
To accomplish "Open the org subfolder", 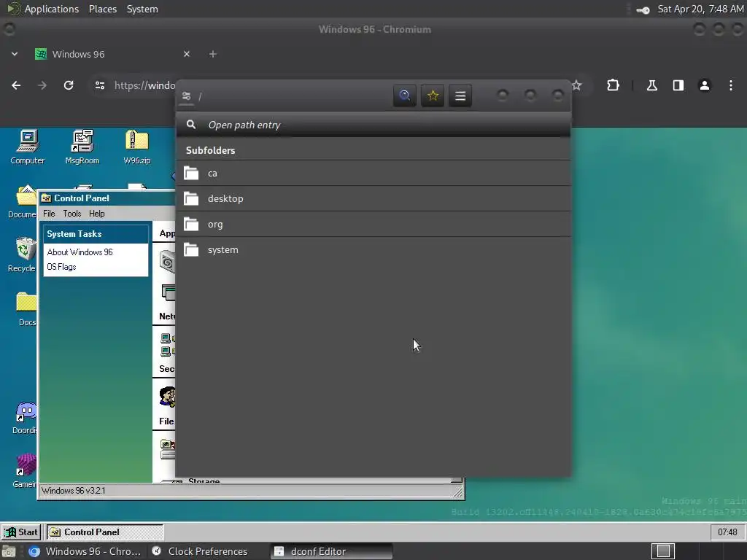I will (x=373, y=225).
